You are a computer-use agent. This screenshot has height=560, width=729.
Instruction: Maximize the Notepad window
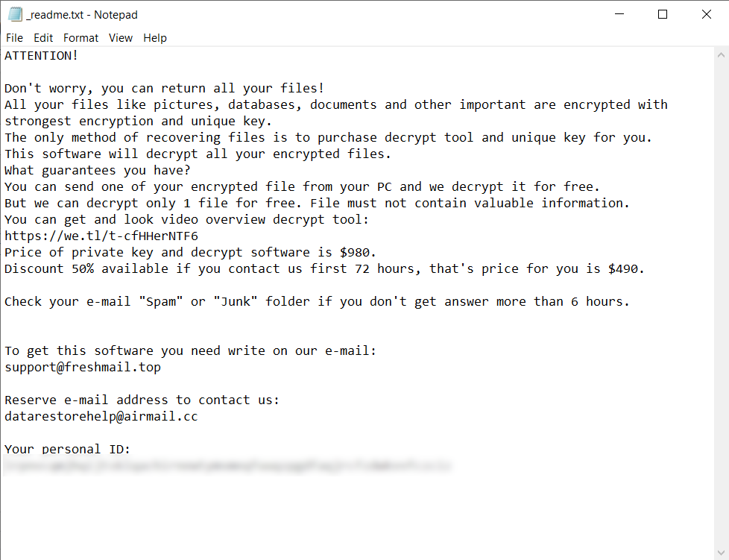tap(663, 14)
